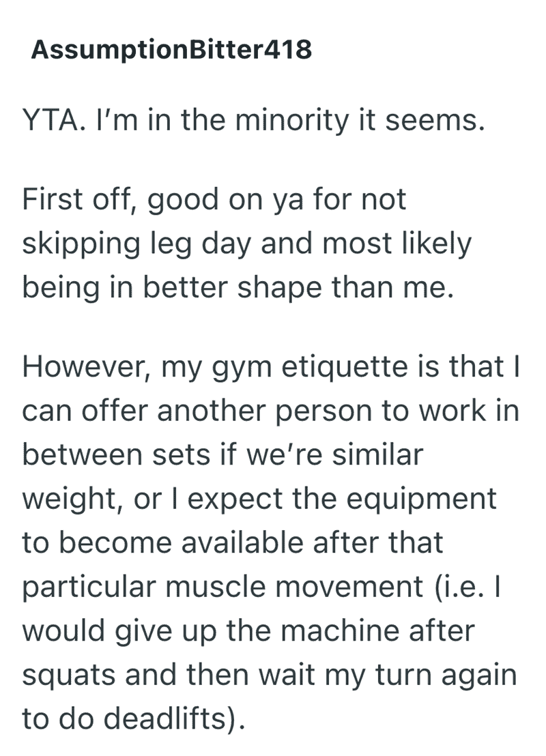The image size is (546, 756).
Task: Click the line "First off, good on ya for not"
Action: (x=214, y=200)
